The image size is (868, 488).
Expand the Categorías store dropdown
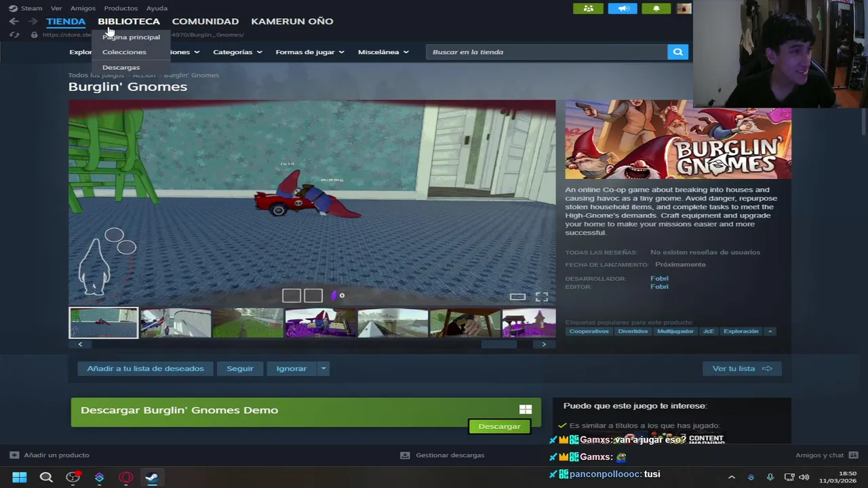pos(237,52)
